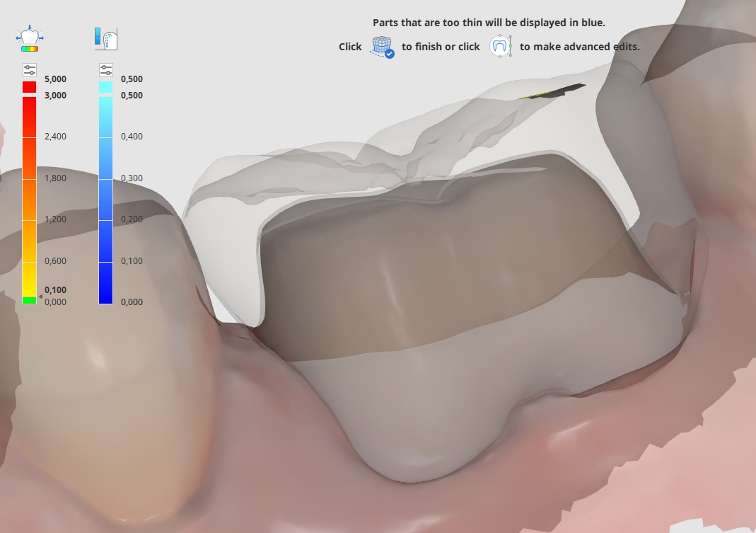Select the 5,000 maximum value label
The width and height of the screenshot is (756, 533).
coord(55,79)
